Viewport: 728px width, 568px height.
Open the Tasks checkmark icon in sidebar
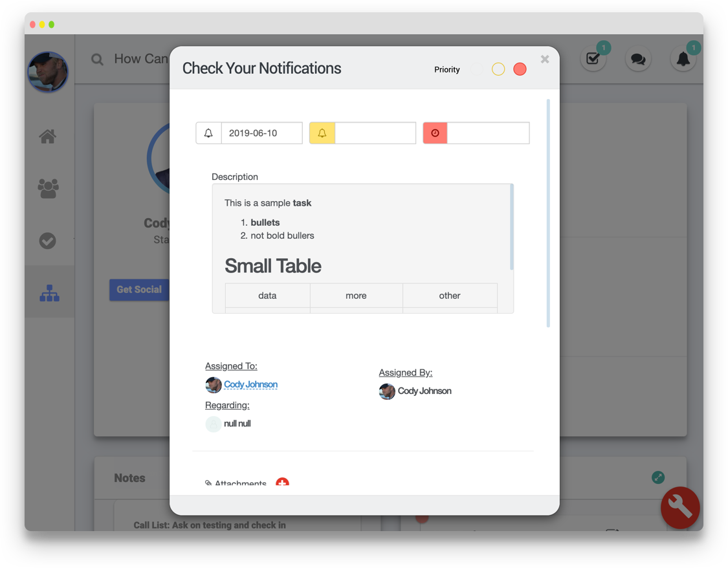point(47,241)
